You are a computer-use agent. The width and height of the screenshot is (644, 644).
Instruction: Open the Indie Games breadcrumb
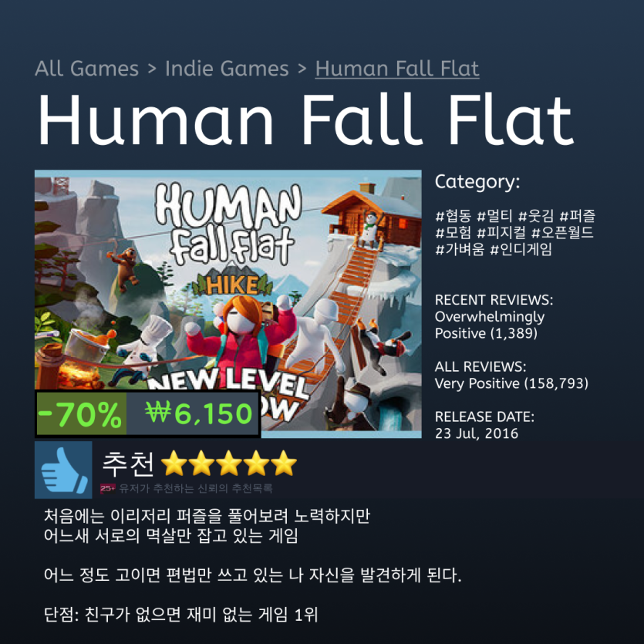click(x=227, y=68)
